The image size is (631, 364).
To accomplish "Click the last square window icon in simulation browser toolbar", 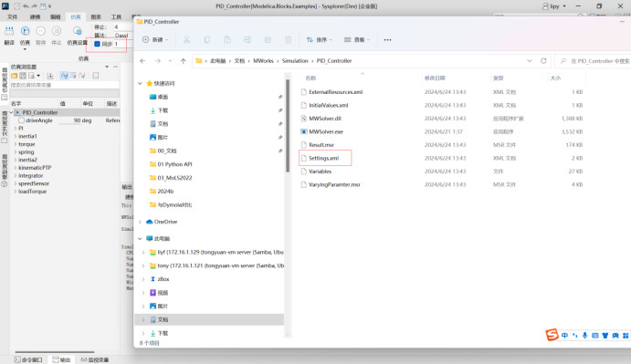I will [x=96, y=76].
